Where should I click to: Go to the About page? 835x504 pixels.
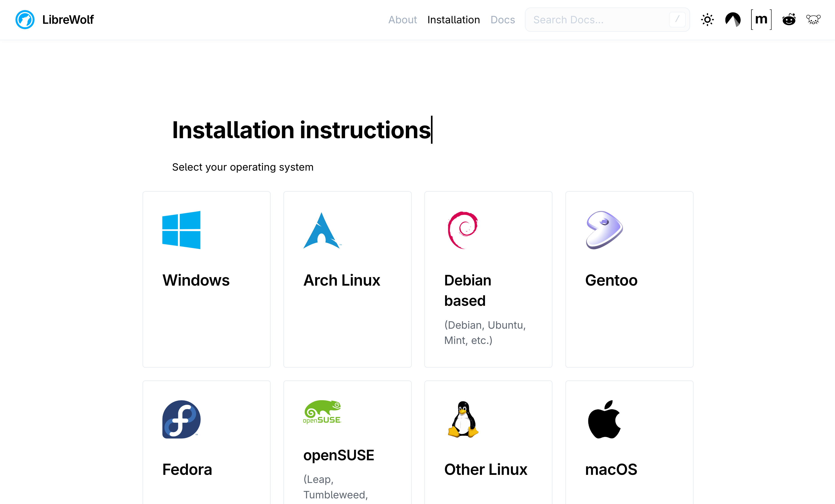(402, 20)
